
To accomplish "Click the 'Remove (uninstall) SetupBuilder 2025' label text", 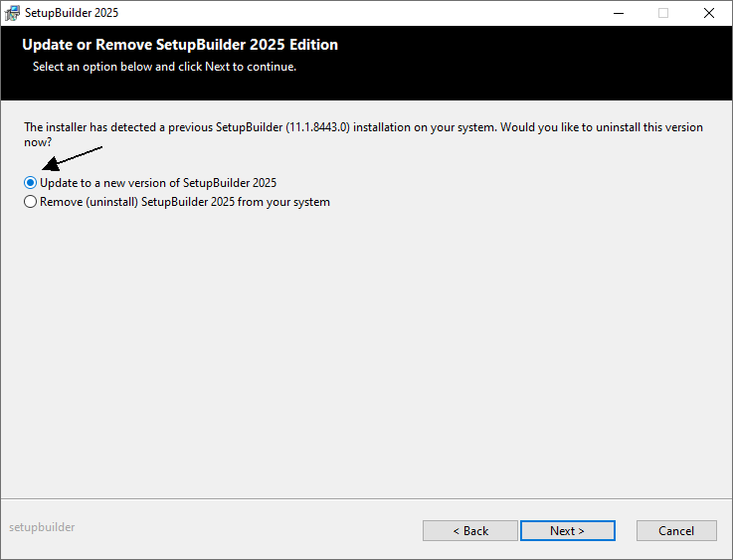I will (184, 202).
